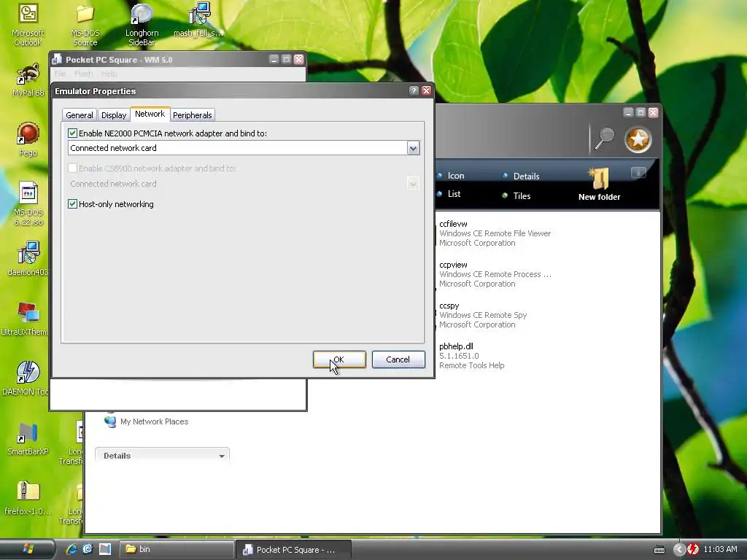The width and height of the screenshot is (747, 560).
Task: Switch to the Peripherals tab
Action: (193, 115)
